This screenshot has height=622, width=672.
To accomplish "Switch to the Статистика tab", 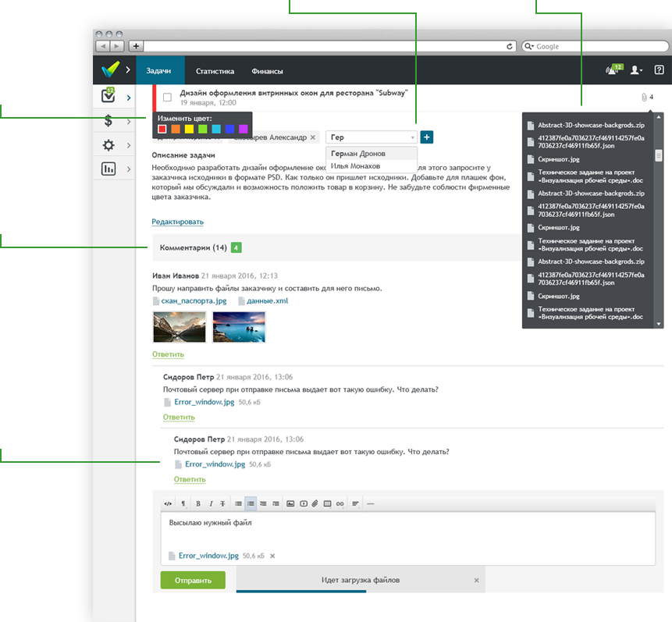I will pos(215,71).
